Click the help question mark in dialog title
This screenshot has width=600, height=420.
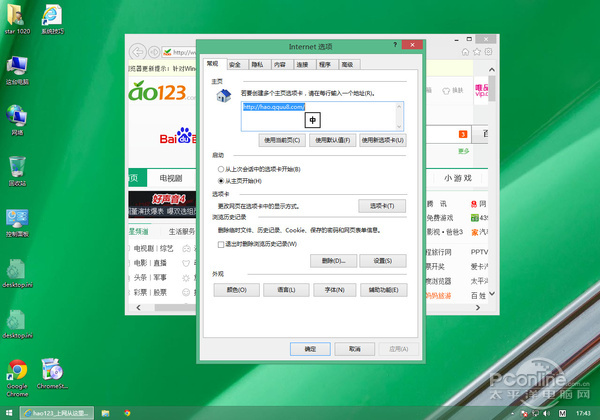point(395,45)
